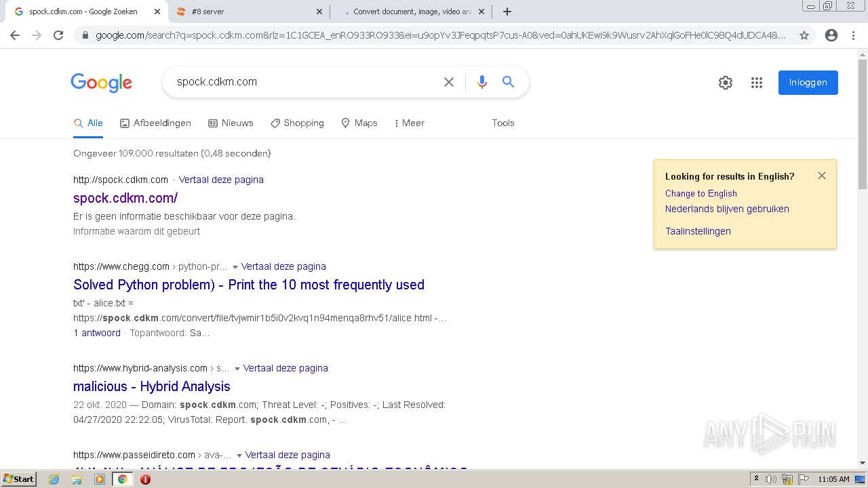Select the Alle results tab
The width and height of the screenshot is (868, 488).
[x=88, y=123]
